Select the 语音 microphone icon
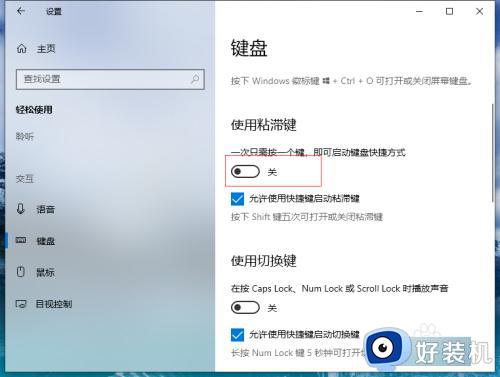The image size is (500, 377). click(x=21, y=209)
